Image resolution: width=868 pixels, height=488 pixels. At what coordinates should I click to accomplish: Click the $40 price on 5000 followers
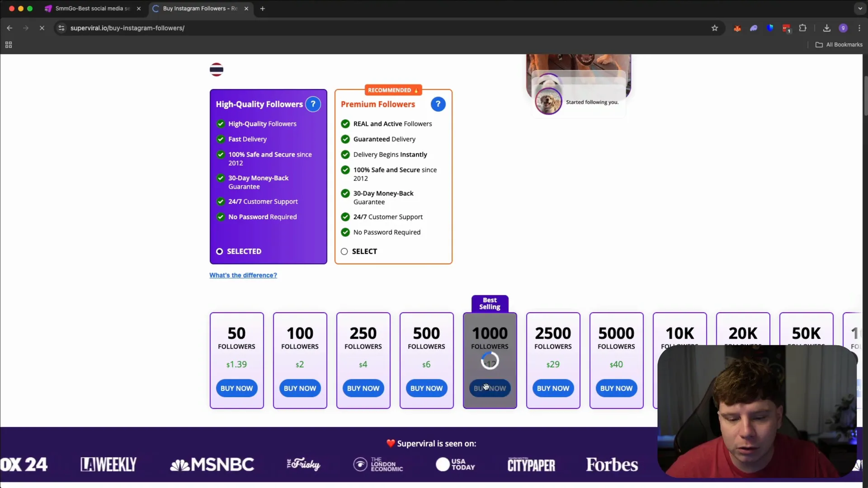[616, 365]
